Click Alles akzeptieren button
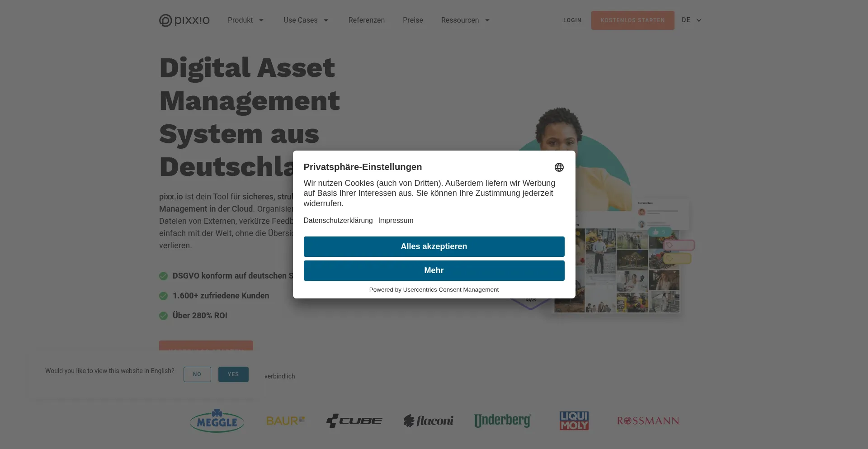This screenshot has width=868, height=449. [x=434, y=246]
